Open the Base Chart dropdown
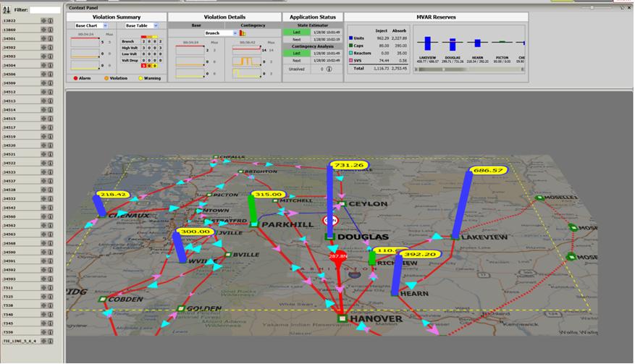The height and width of the screenshot is (364, 635). [104, 25]
